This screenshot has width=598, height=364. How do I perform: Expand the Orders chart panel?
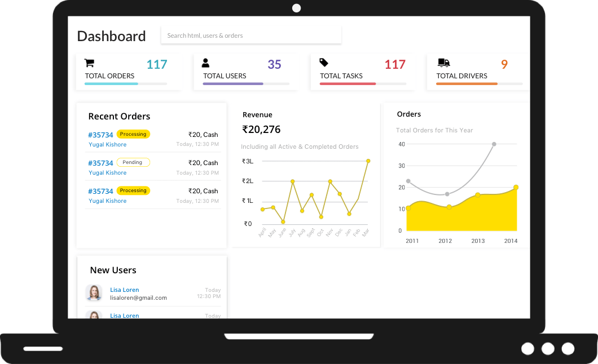click(408, 114)
